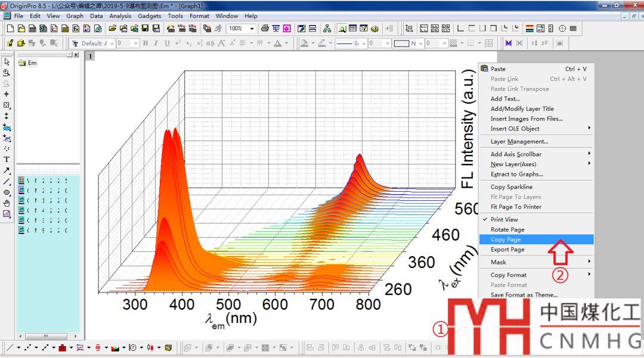Select the Zoom In magnifier tool
Viewport: 644px width, 358px height.
pyautogui.click(x=7, y=73)
